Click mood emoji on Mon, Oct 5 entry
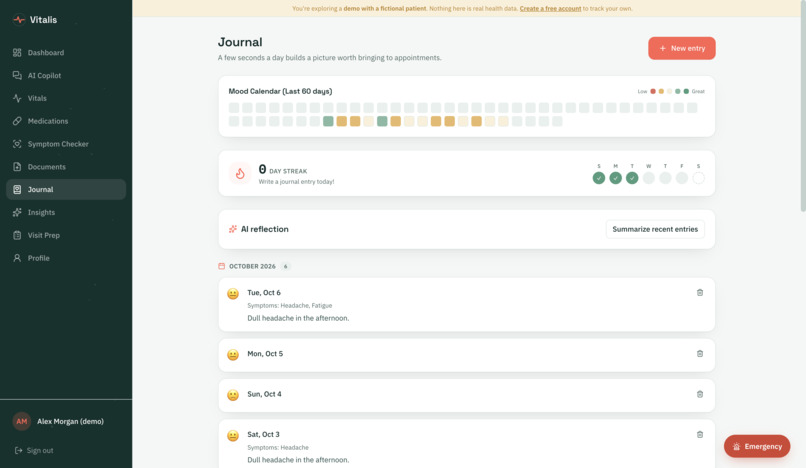806x468 pixels. pos(233,355)
